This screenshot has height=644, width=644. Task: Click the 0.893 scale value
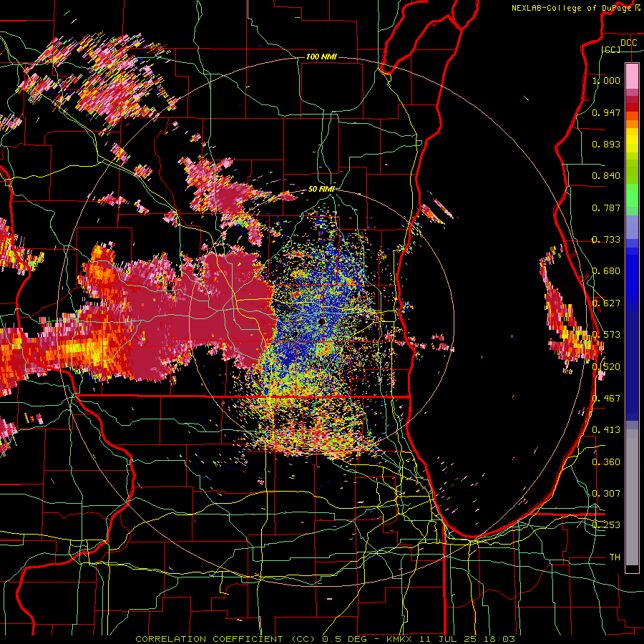606,144
